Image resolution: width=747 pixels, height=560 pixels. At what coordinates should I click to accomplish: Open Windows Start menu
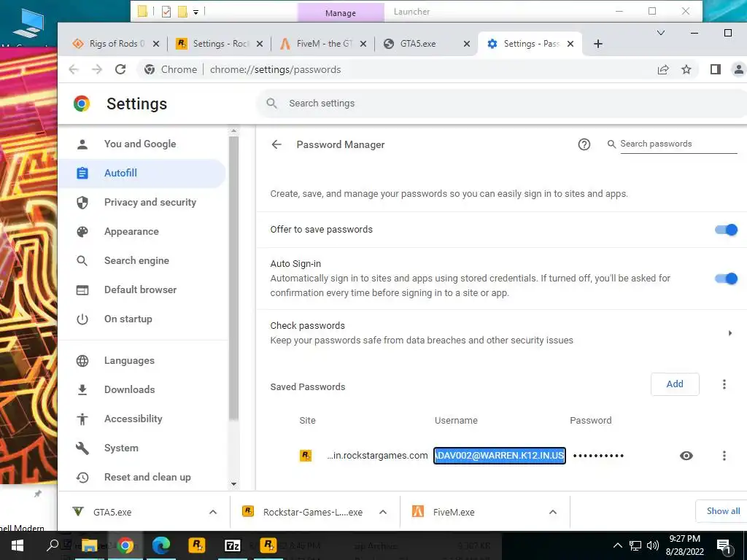click(x=18, y=545)
